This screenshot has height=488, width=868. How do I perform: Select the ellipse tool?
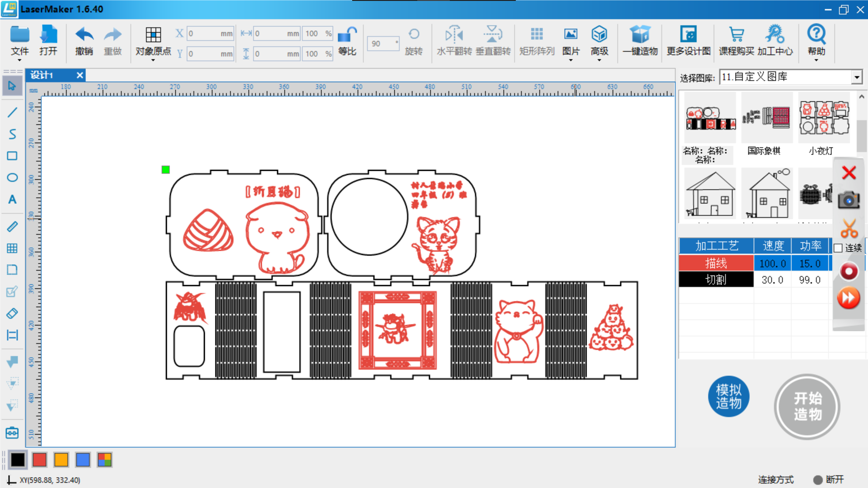click(12, 178)
